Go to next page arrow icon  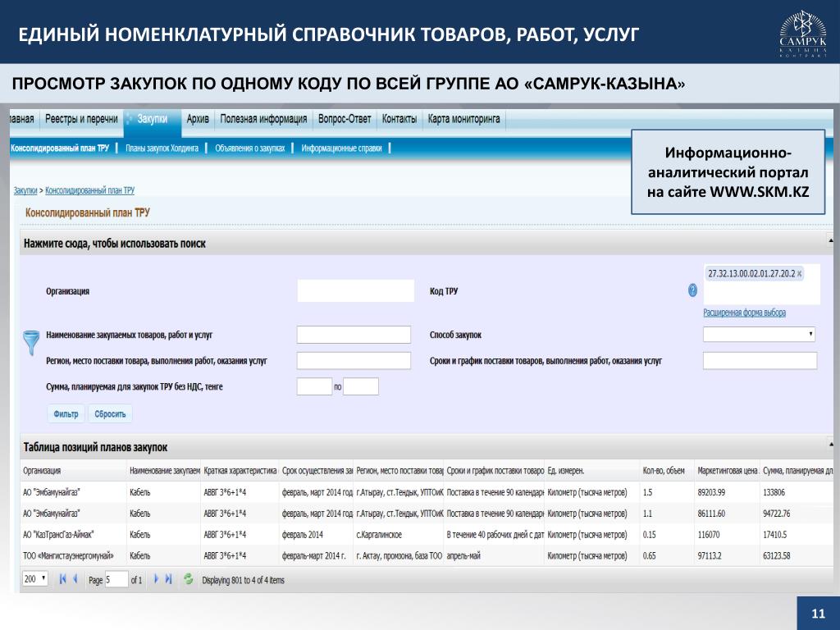[x=156, y=579]
